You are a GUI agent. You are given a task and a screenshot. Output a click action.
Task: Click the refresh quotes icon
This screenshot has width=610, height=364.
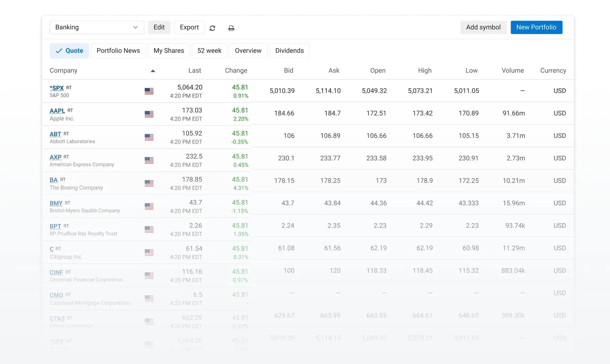click(x=212, y=28)
